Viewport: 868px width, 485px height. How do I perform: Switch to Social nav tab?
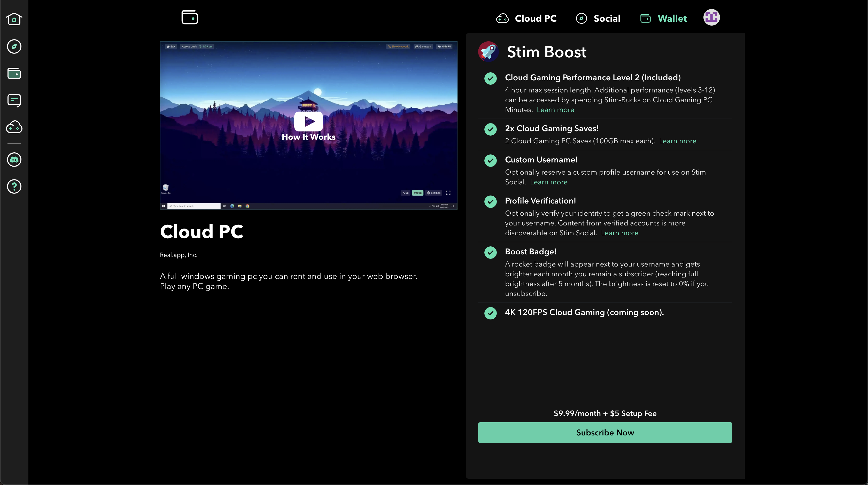pos(598,19)
